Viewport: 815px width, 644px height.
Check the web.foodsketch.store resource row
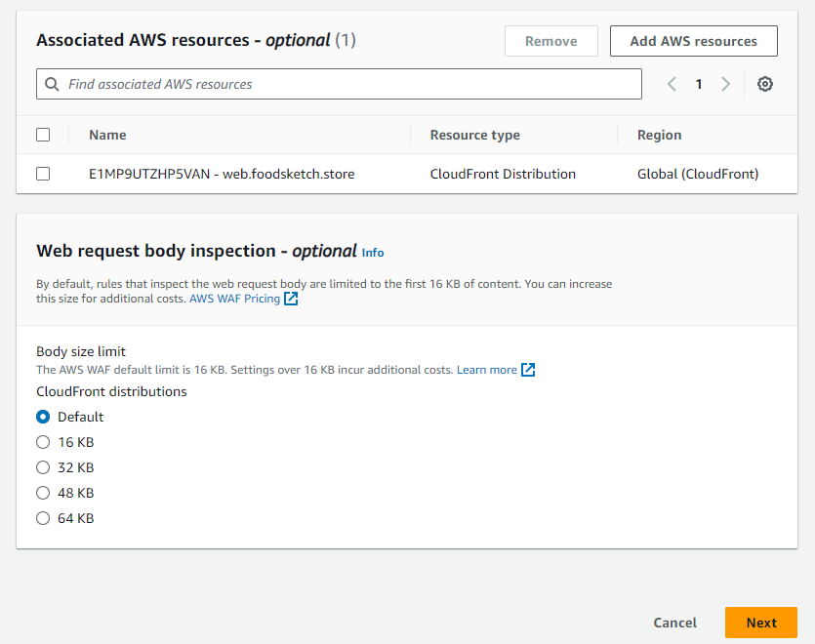point(43,174)
